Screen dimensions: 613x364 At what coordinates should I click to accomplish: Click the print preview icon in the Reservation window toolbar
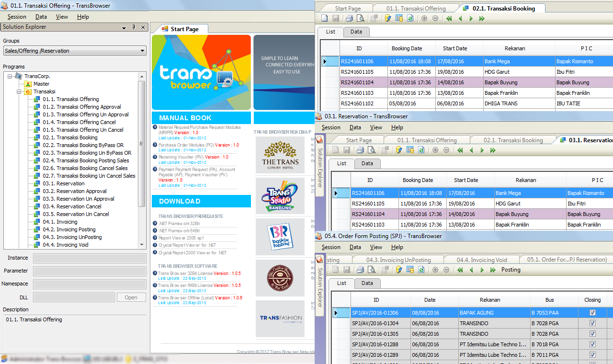tap(372, 150)
